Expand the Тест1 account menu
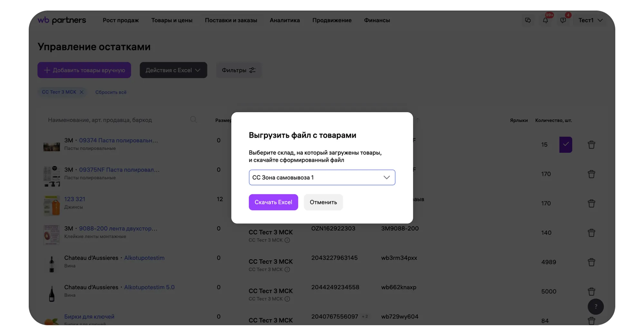644x336 pixels. point(591,20)
